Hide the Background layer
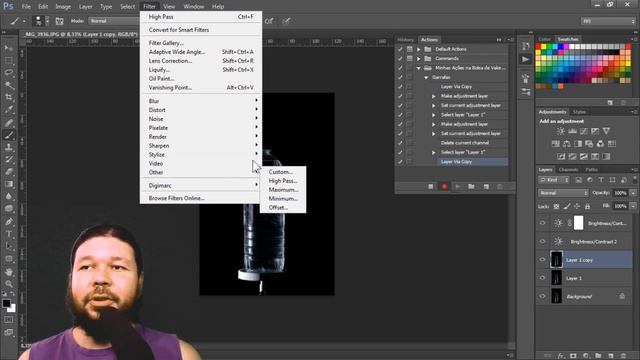 tap(542, 296)
